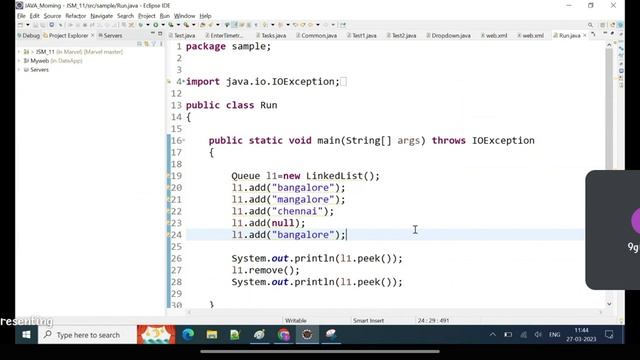The width and height of the screenshot is (640, 360).
Task: Switch to the Tasks.java editor tab
Action: pyautogui.click(x=271, y=36)
